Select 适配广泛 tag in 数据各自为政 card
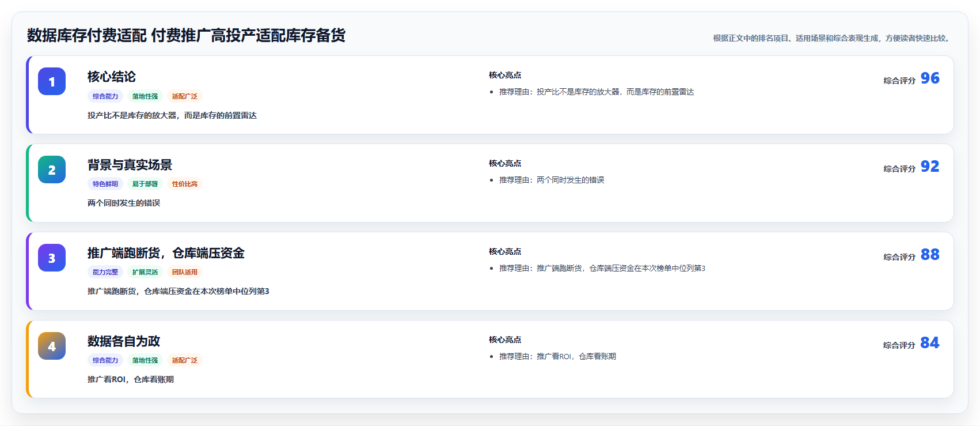980x426 pixels. (x=185, y=360)
